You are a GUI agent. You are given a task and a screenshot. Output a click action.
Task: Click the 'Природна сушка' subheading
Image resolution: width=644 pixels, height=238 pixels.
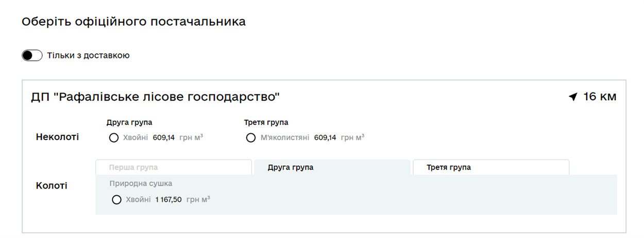(x=141, y=183)
